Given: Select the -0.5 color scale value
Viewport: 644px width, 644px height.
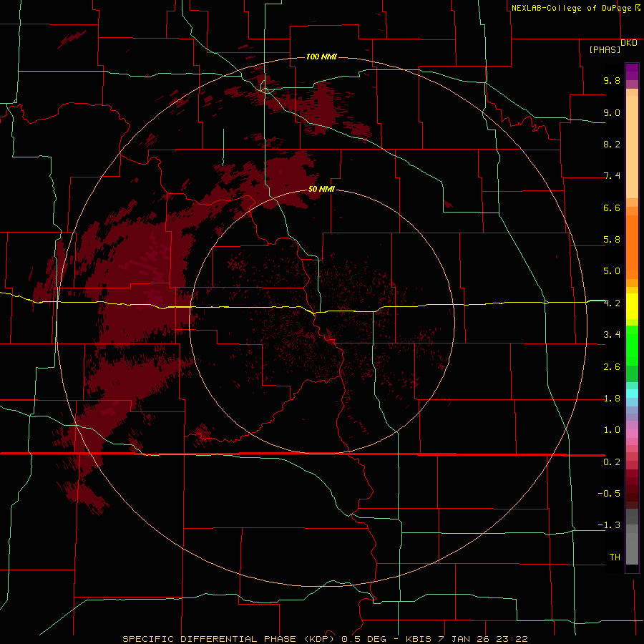Looking at the screenshot, I should click(609, 494).
